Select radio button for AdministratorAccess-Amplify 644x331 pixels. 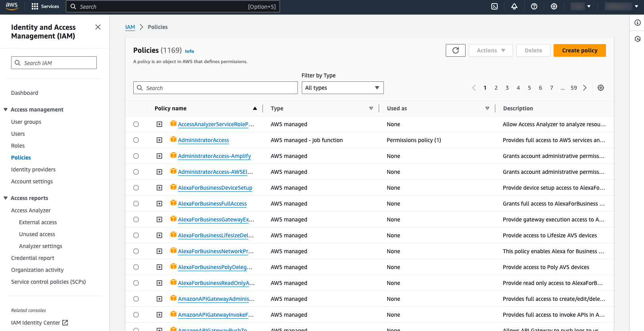136,156
